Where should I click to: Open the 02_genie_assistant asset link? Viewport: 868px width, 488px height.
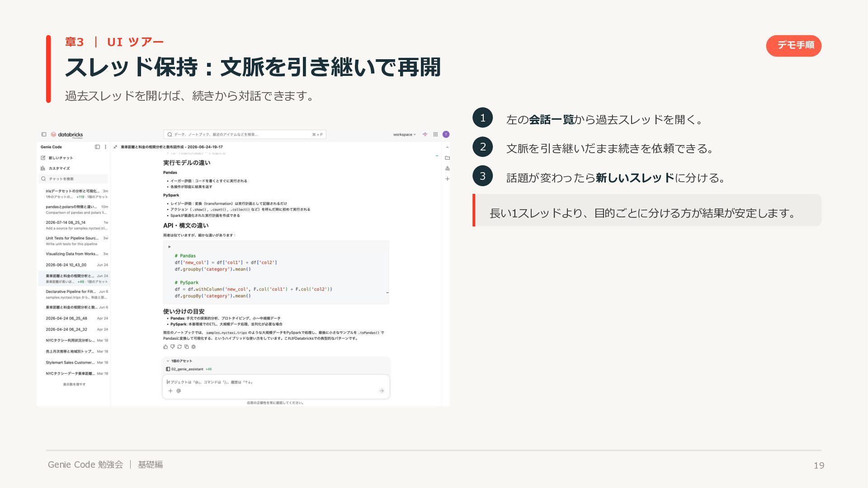pyautogui.click(x=187, y=369)
